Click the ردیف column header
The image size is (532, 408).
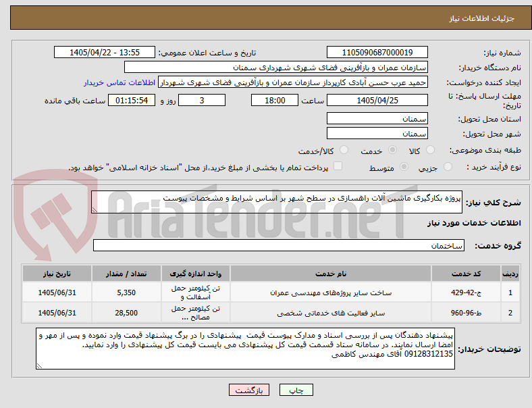[510, 274]
